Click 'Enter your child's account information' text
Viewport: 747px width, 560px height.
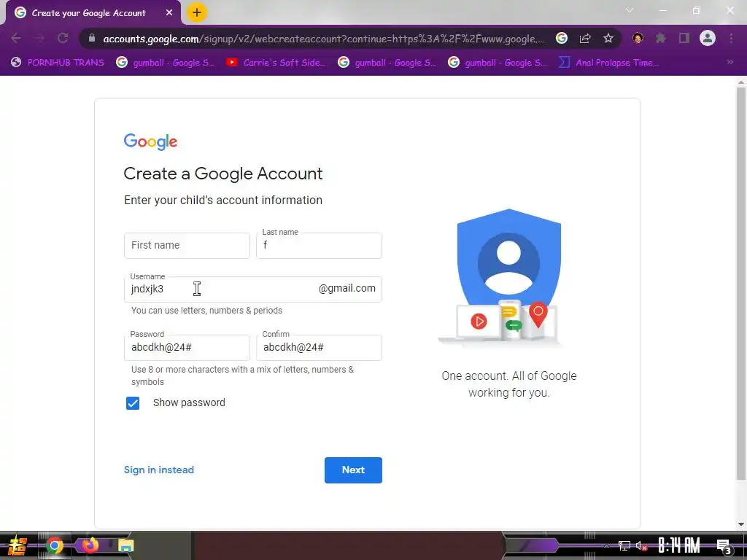(223, 200)
